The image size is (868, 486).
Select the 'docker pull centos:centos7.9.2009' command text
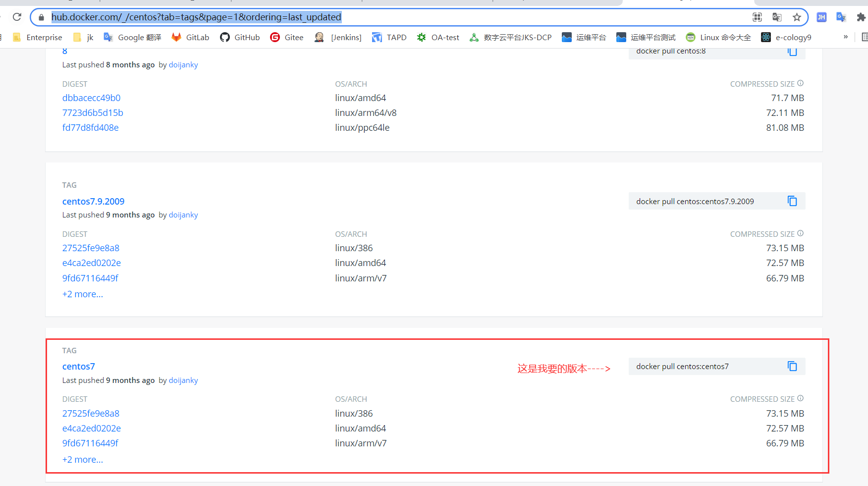(x=695, y=202)
